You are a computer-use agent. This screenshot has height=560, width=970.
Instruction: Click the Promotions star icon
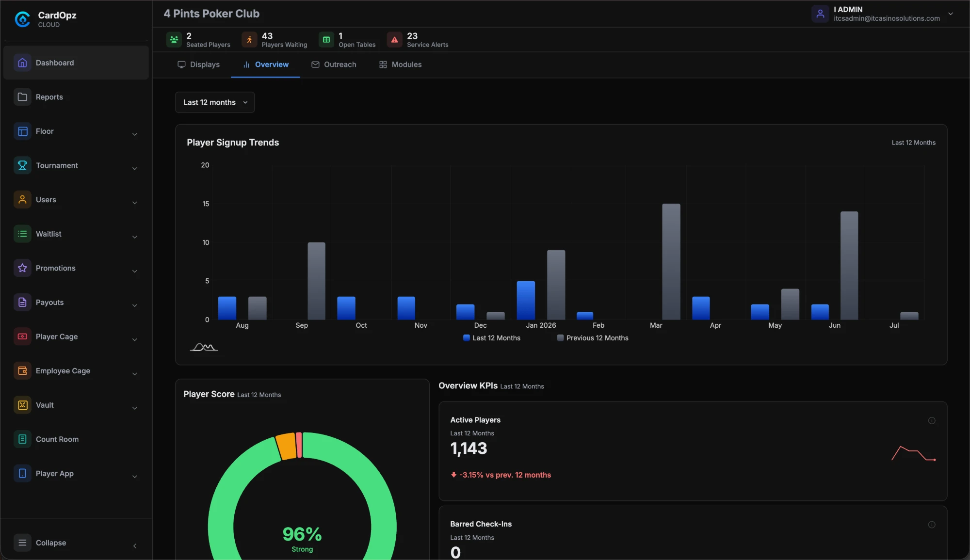(x=22, y=268)
